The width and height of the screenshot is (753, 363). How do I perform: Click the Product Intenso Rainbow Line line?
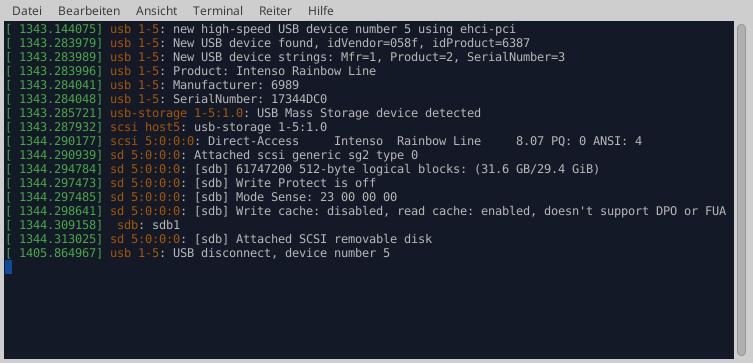click(x=191, y=72)
